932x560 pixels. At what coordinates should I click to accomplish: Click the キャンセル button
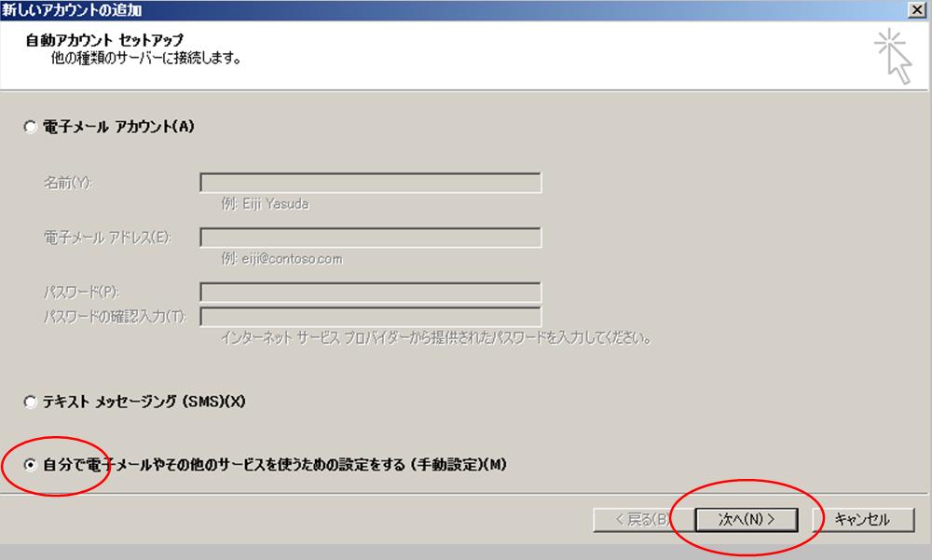(x=861, y=520)
